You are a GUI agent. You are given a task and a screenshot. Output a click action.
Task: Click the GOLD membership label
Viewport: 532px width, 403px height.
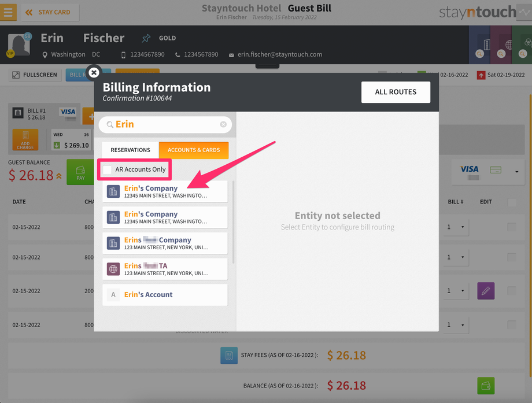pyautogui.click(x=167, y=38)
